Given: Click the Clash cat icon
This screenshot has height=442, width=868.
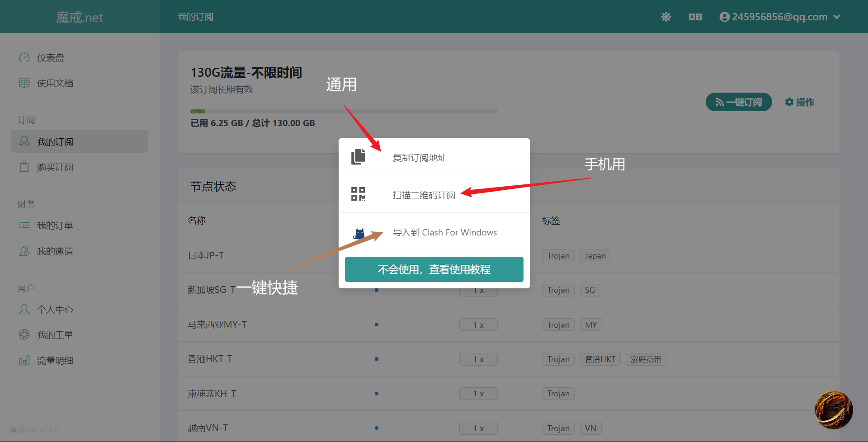Looking at the screenshot, I should 359,233.
